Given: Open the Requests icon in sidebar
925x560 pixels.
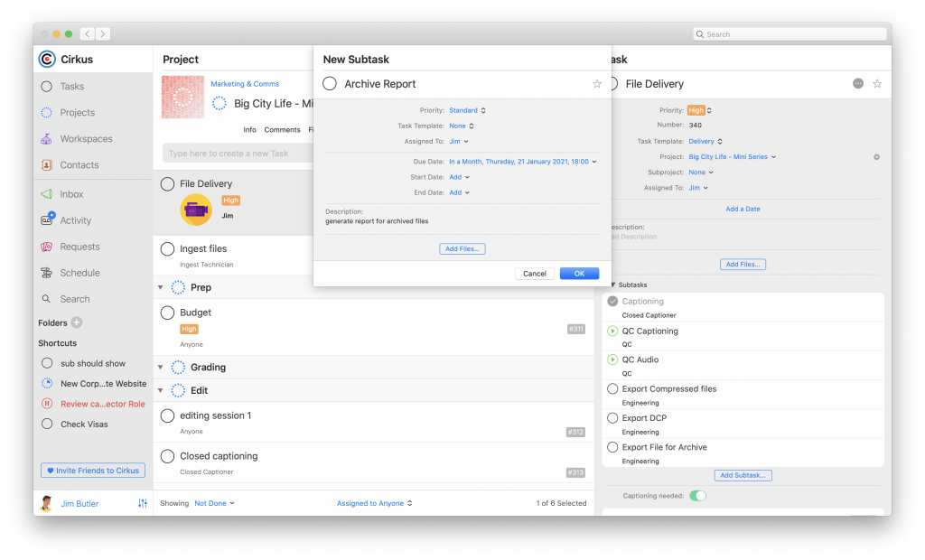Looking at the screenshot, I should coord(46,247).
